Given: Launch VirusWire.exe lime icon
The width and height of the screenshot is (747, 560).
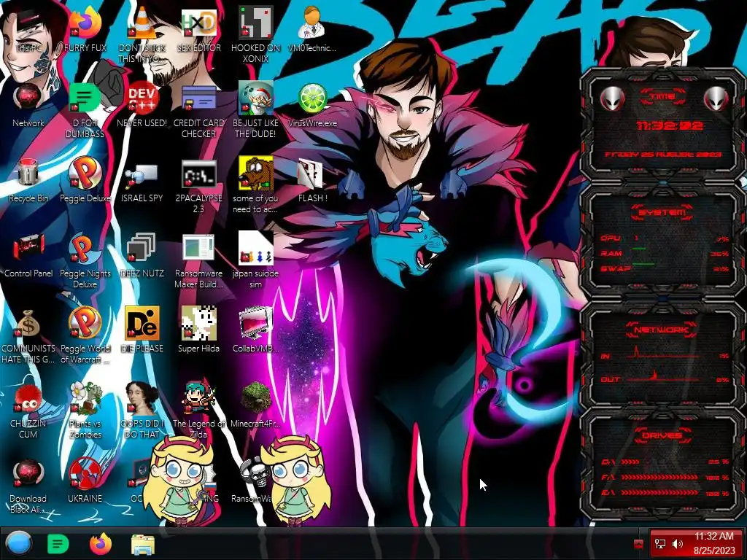Looking at the screenshot, I should coord(312,105).
